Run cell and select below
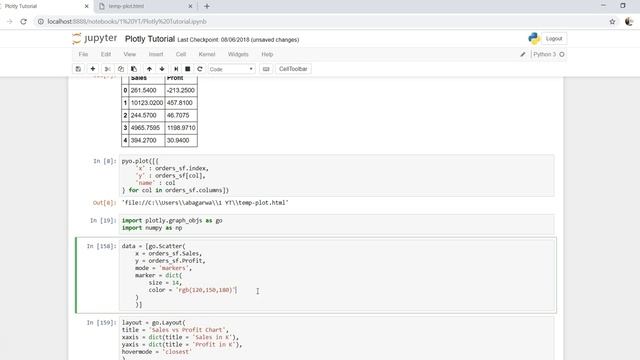Viewport: 640px width, 360px height. tap(176, 69)
